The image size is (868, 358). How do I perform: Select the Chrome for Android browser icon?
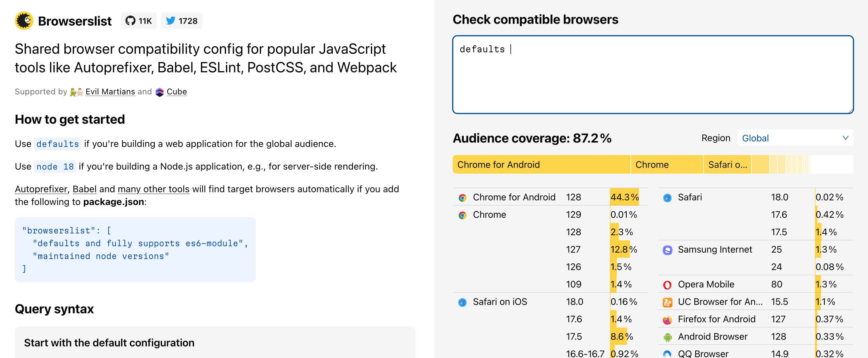[463, 197]
